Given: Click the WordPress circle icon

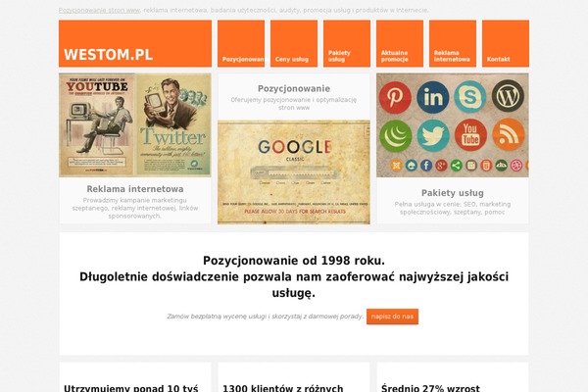Looking at the screenshot, I should (508, 96).
